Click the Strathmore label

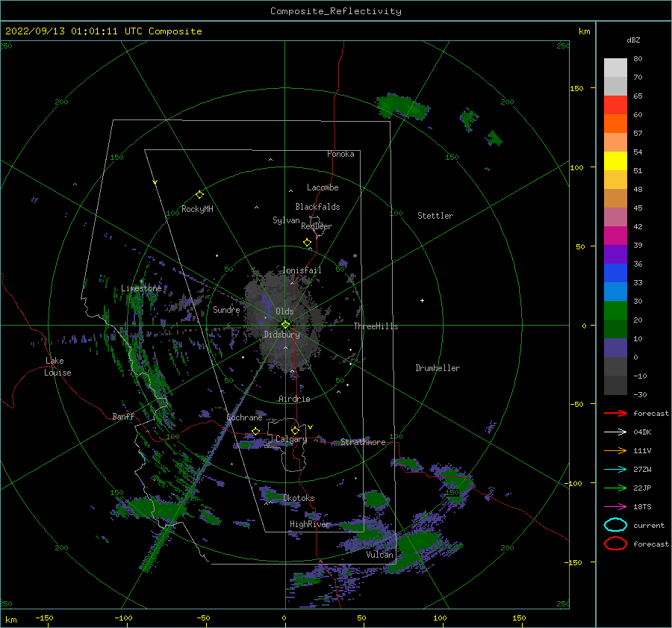tap(363, 442)
